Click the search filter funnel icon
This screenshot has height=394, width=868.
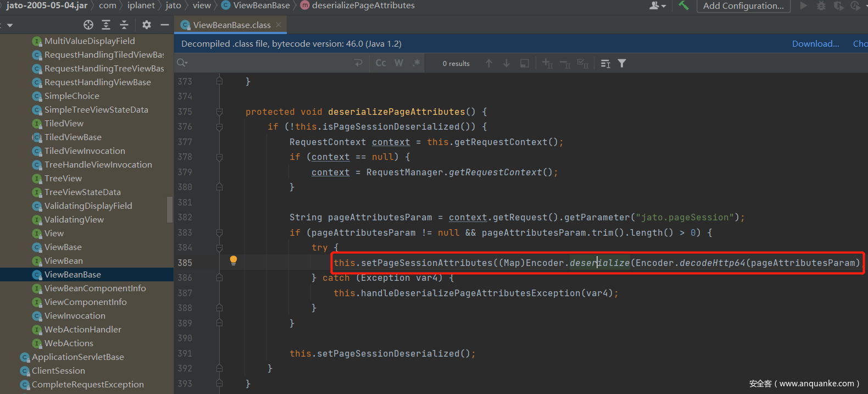click(622, 63)
